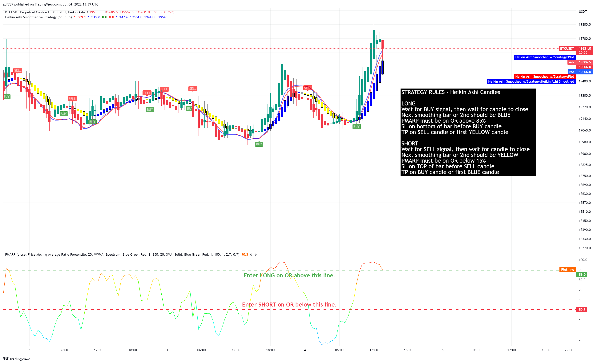Click the -68.5 (-0.35%) change value in legend

[x=163, y=12]
